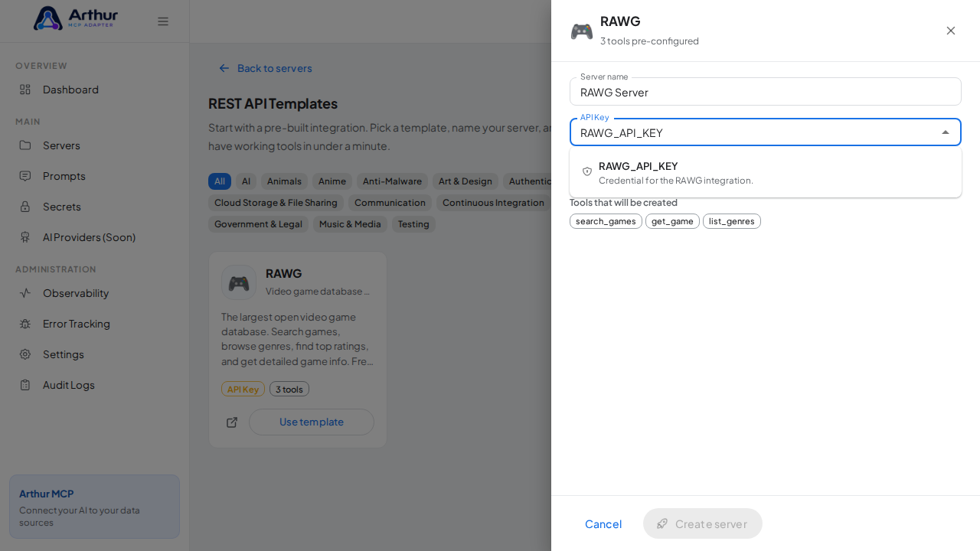The height and width of the screenshot is (551, 980).
Task: Click the Arthur MCP info card
Action: pyautogui.click(x=95, y=507)
